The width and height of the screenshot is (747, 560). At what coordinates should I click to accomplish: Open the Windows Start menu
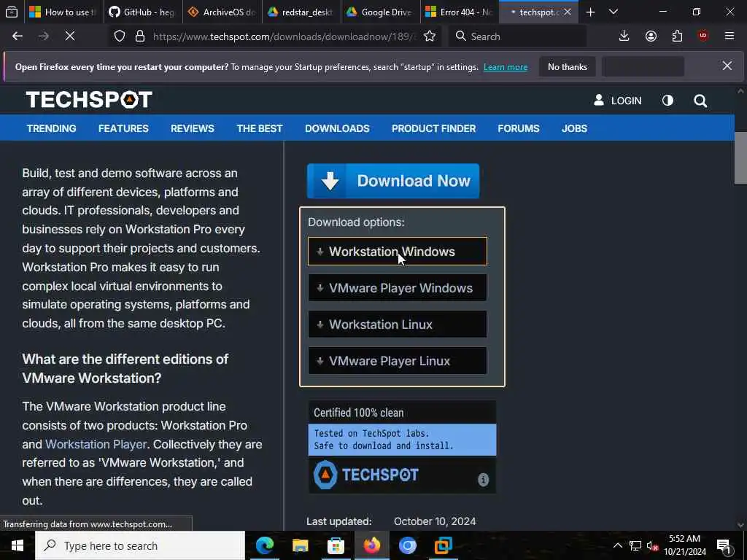[18, 545]
